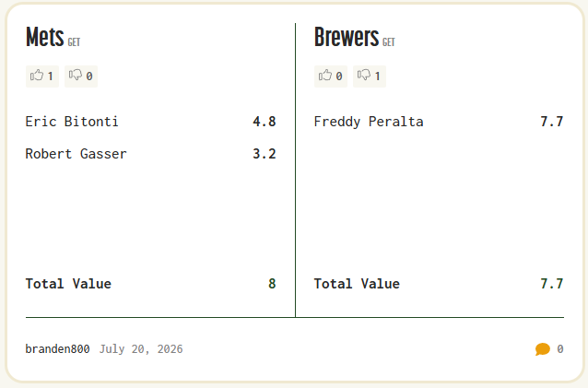Give thumbs down to Brewers side
588x388 pixels.
click(x=370, y=76)
